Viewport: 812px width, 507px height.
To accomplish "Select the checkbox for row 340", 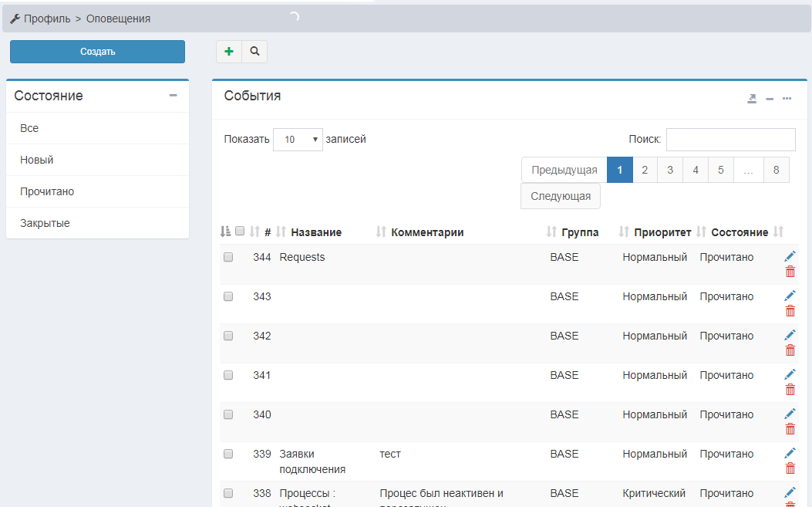I will [228, 415].
